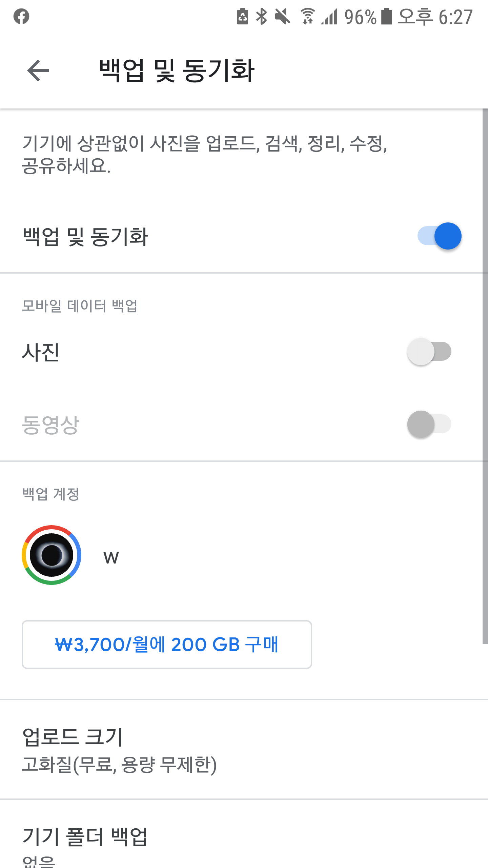
Task: Tap the back arrow icon
Action: click(x=38, y=71)
